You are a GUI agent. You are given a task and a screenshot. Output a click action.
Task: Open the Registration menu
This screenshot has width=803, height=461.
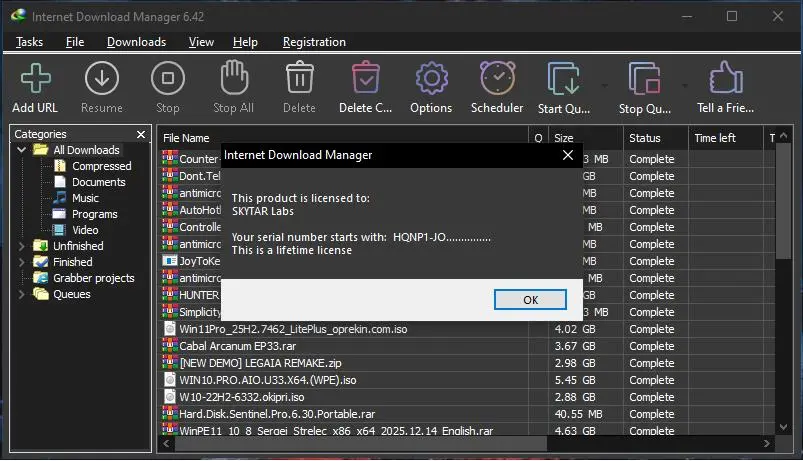(314, 42)
